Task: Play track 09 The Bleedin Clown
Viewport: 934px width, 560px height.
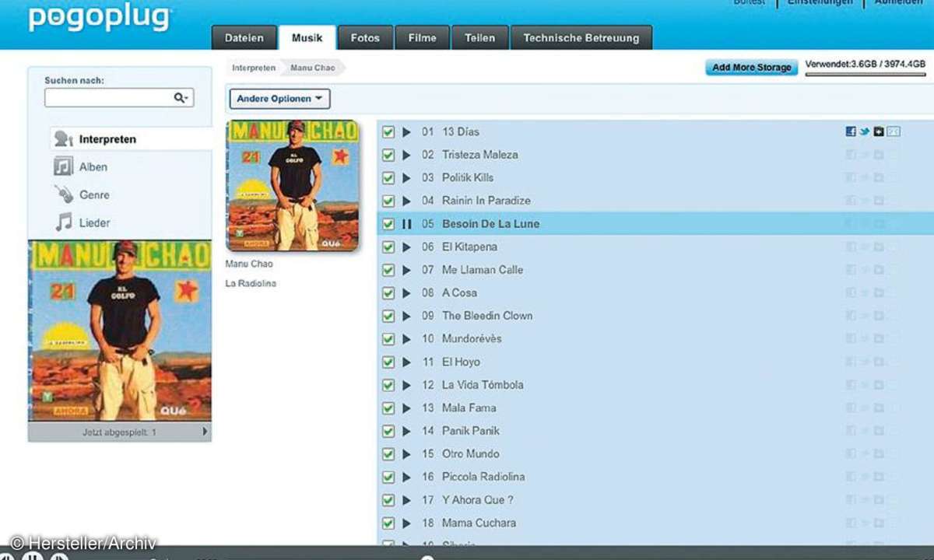Action: 406,316
